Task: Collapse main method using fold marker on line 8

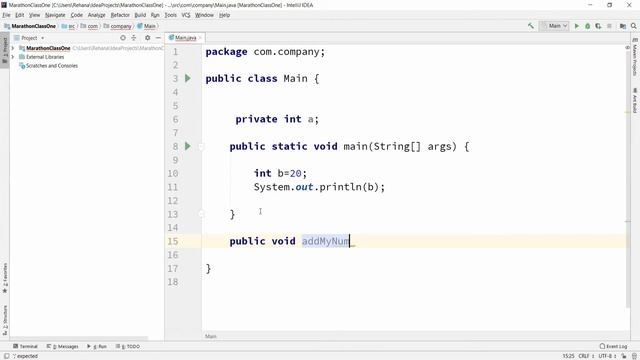Action: [x=201, y=146]
